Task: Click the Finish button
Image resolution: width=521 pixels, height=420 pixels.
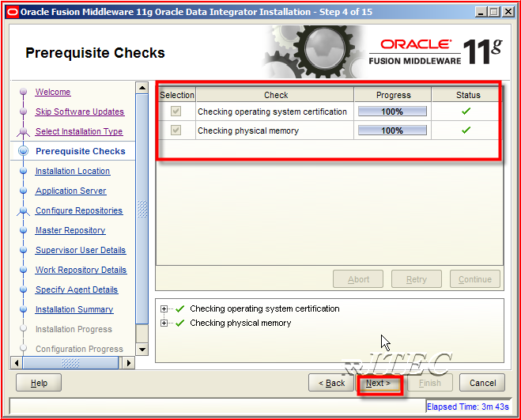Action: 429,383
